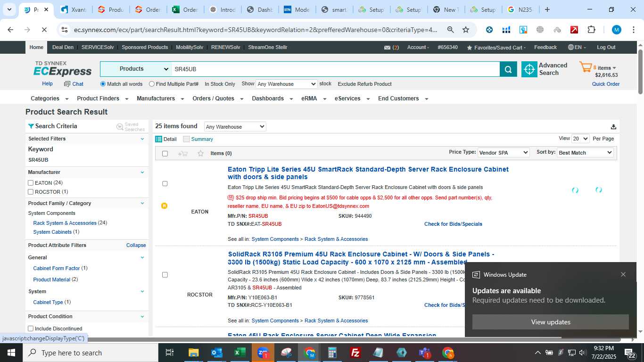Open the Categories menu
Viewport: 644px width, 362px height.
50,99
